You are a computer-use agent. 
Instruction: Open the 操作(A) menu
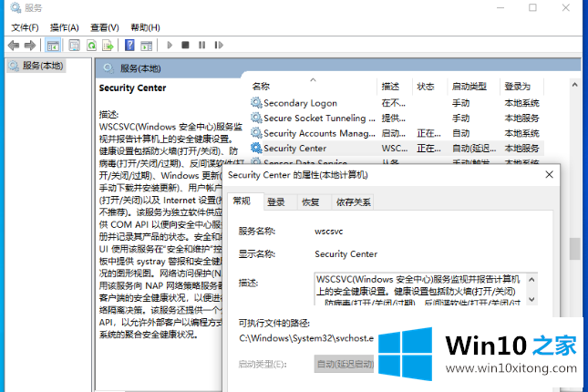pos(65,27)
